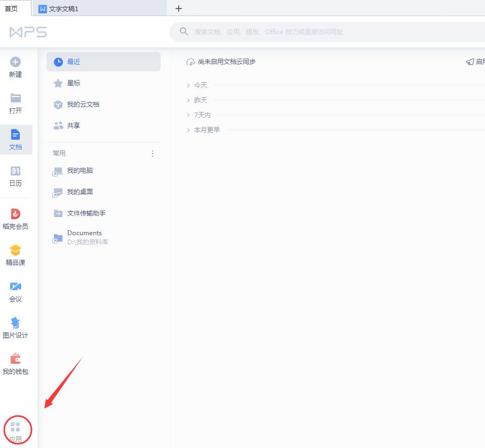
Task: Click the 新建 plus icon in sidebar
Action: click(15, 62)
